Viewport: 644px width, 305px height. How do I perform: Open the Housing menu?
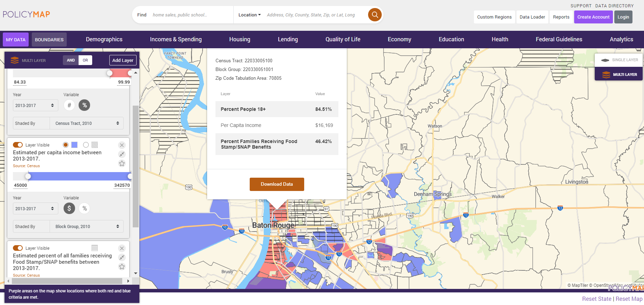pyautogui.click(x=240, y=40)
